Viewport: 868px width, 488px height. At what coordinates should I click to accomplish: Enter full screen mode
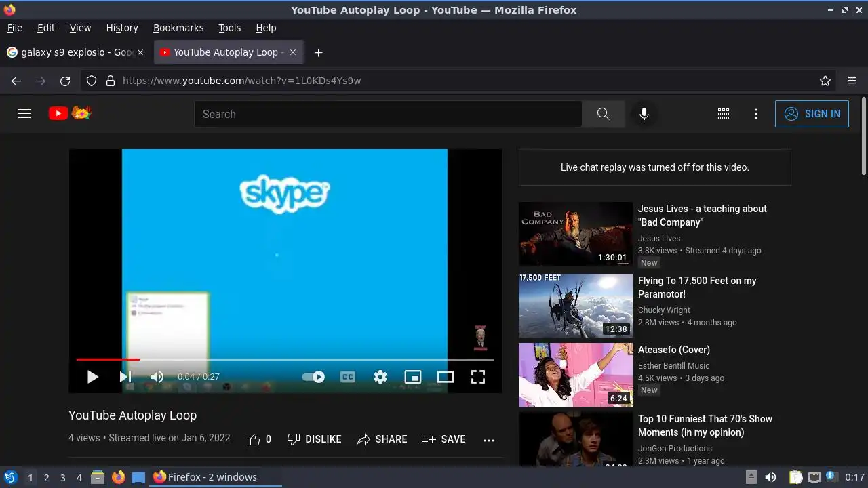tap(478, 377)
